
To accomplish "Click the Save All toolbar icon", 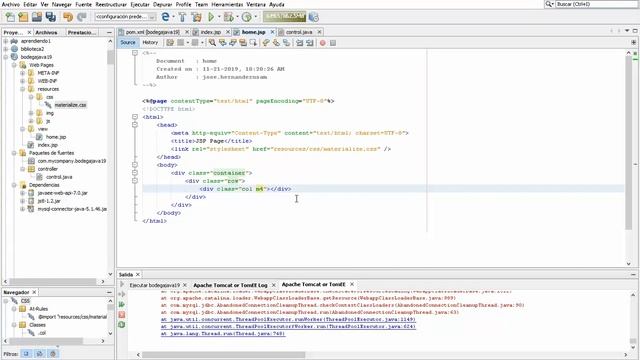I will [51, 17].
